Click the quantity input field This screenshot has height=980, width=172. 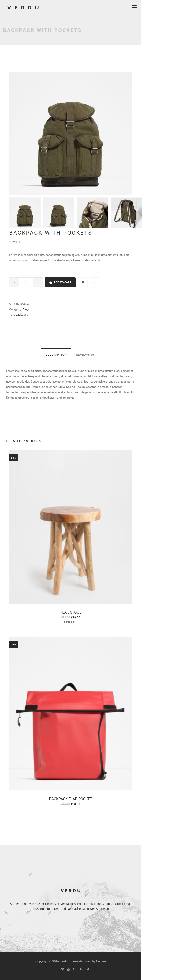26,282
